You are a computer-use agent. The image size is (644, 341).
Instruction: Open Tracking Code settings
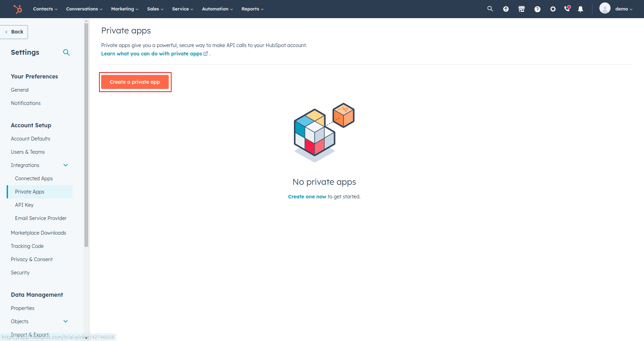pos(27,246)
